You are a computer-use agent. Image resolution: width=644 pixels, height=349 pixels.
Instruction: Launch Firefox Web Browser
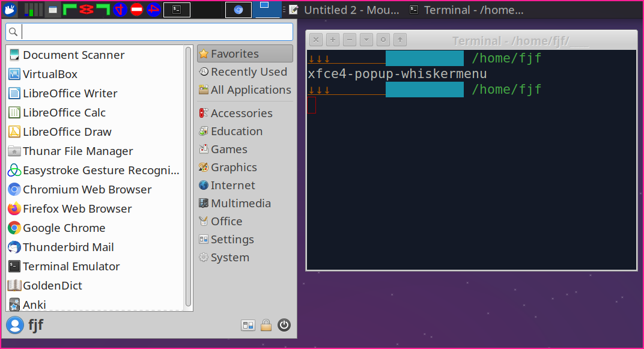(96, 209)
